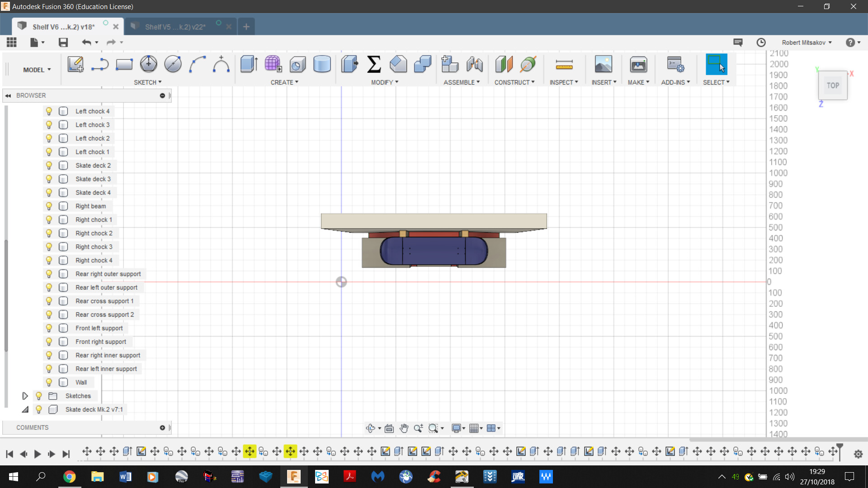Choose the Line sketch tool
The width and height of the screenshot is (868, 488).
tap(100, 64)
